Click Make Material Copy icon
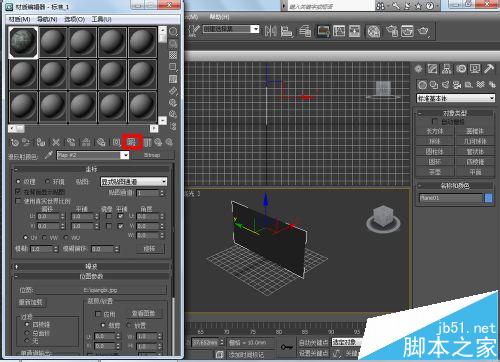The image size is (500, 362). (71, 143)
